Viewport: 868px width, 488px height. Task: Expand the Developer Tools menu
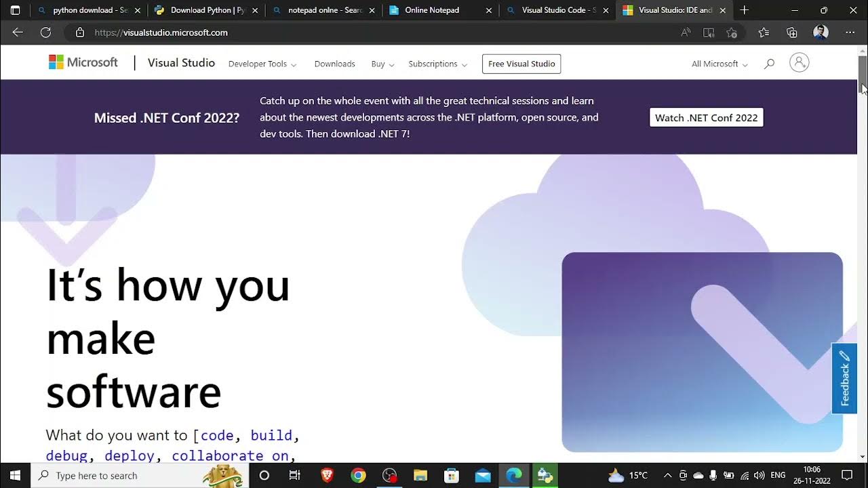pos(262,64)
